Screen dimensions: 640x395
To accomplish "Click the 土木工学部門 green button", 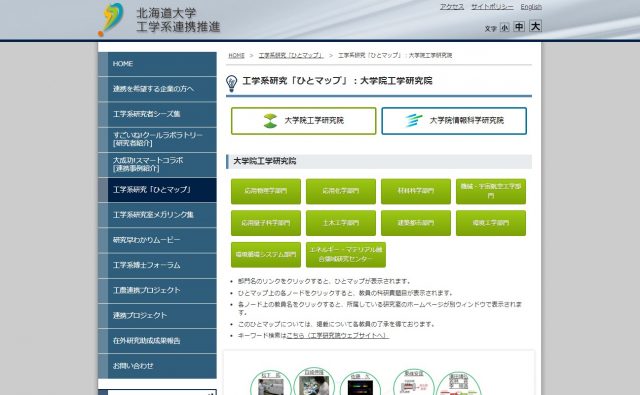I will point(341,223).
